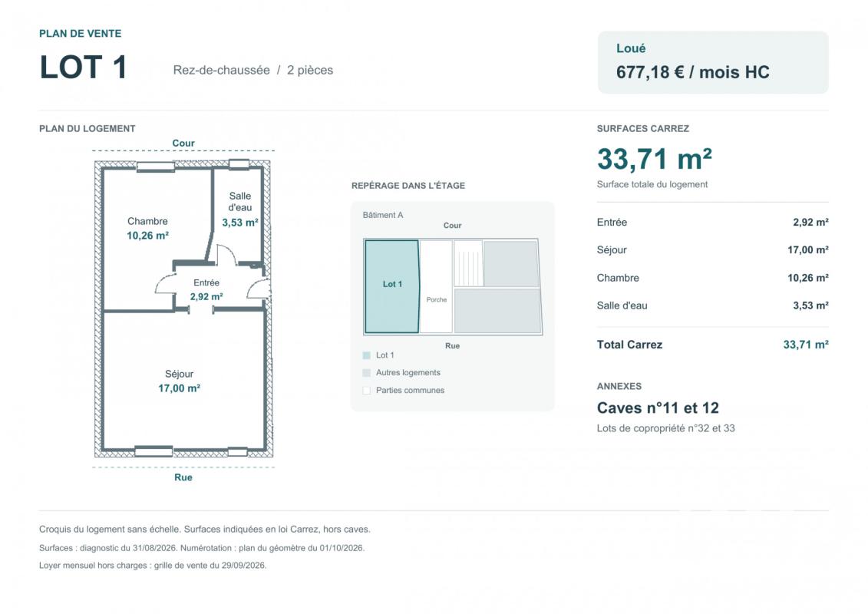
Task: Select the large "33,71 m²" total surface figure
Action: point(655,160)
